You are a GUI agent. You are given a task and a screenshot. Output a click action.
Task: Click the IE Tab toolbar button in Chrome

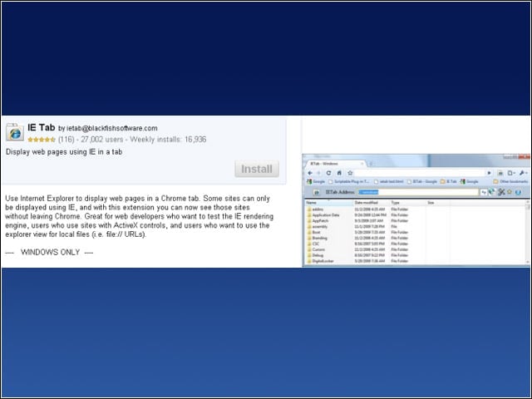(x=500, y=173)
